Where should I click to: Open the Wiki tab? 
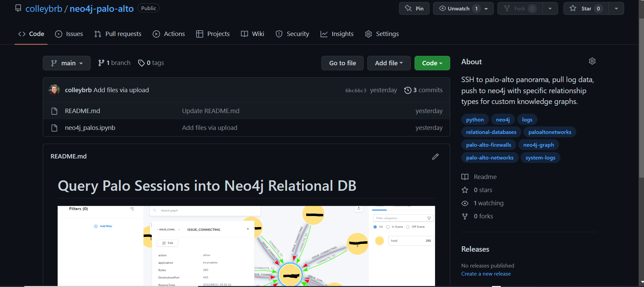click(253, 34)
